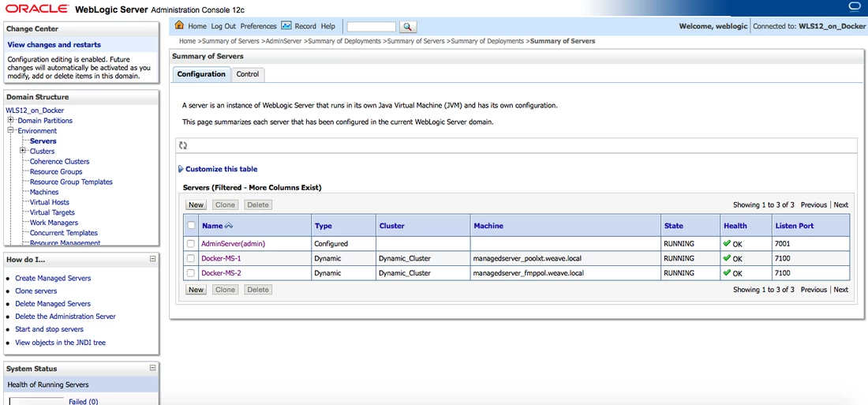Click managedserver_poolxt.weave.local machine cell
The image size is (868, 405).
(x=528, y=258)
